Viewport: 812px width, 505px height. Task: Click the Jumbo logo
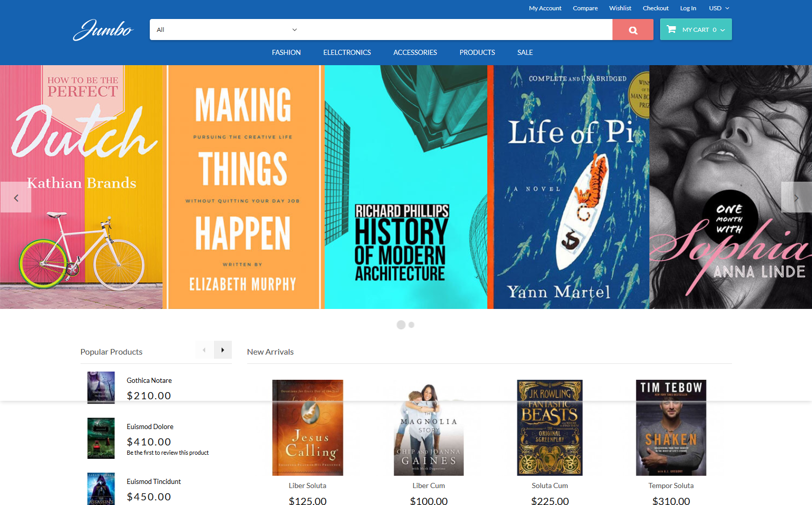coord(103,30)
